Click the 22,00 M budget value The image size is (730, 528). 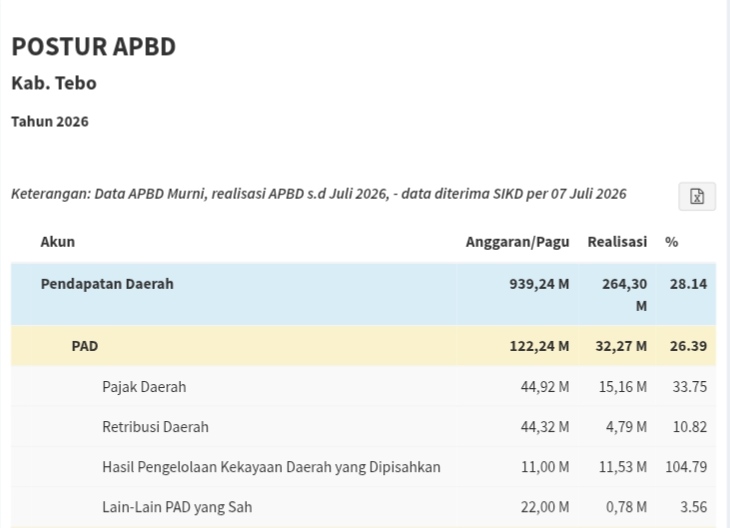545,507
